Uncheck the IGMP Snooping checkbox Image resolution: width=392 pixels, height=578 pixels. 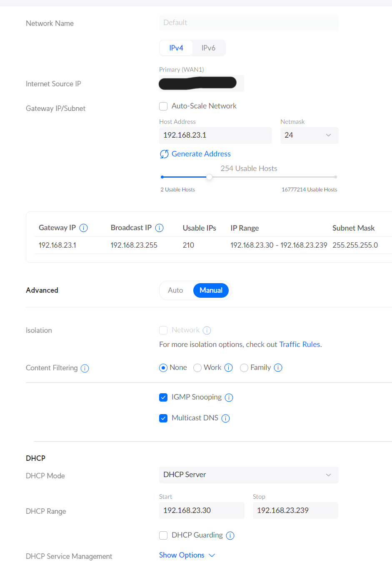pyautogui.click(x=163, y=397)
